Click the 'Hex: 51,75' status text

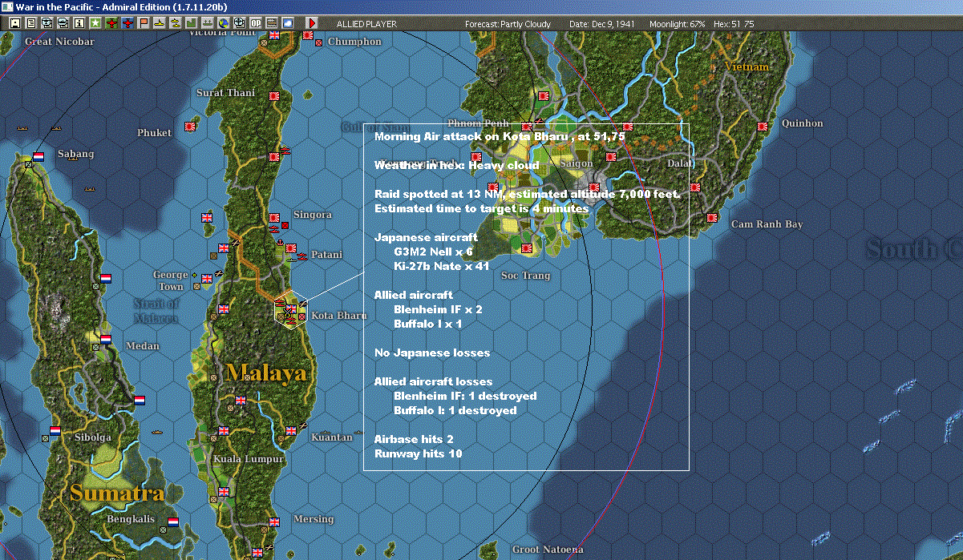point(734,24)
